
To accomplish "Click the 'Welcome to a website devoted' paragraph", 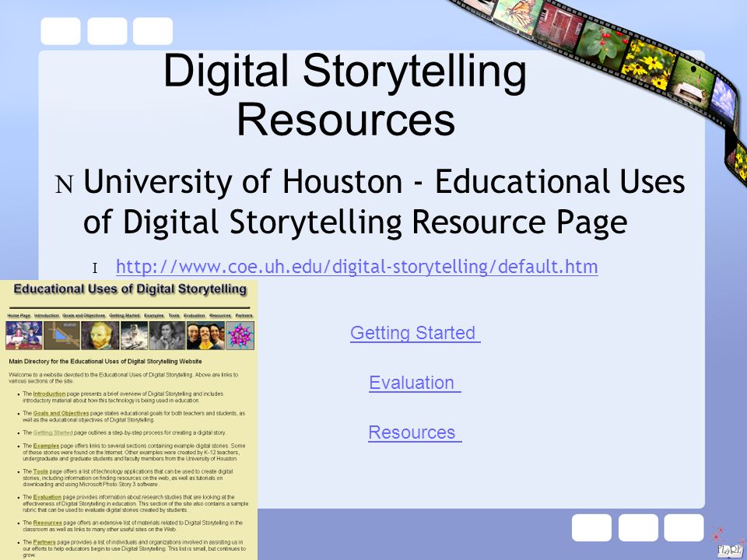I will [x=124, y=378].
